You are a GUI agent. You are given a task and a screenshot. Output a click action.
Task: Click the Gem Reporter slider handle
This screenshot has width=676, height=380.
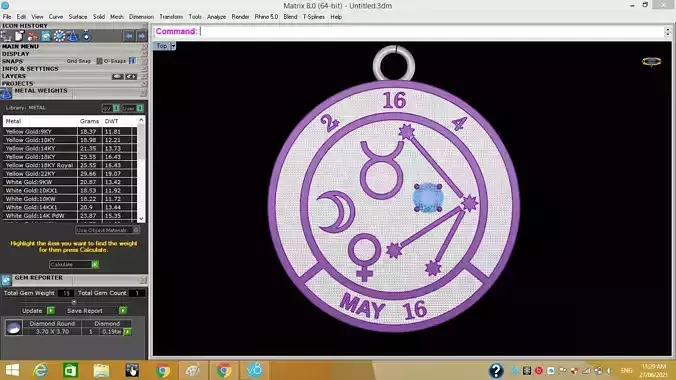(x=74, y=302)
